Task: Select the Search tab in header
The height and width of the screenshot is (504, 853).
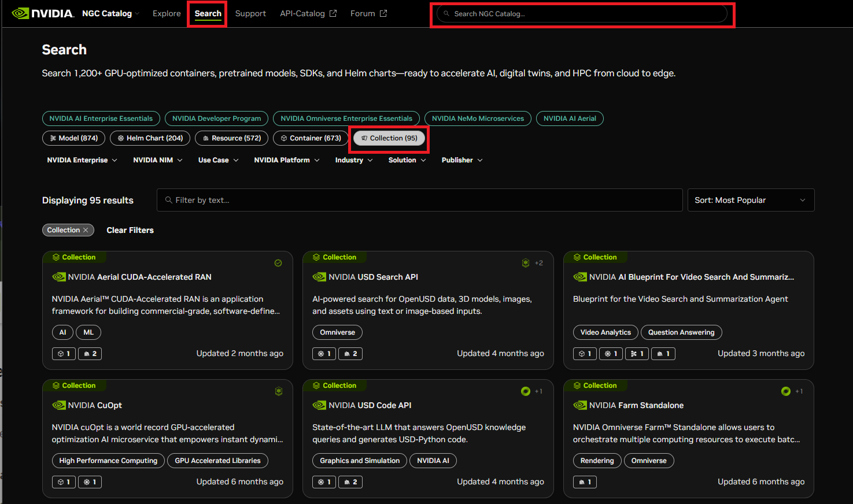Action: coord(208,13)
